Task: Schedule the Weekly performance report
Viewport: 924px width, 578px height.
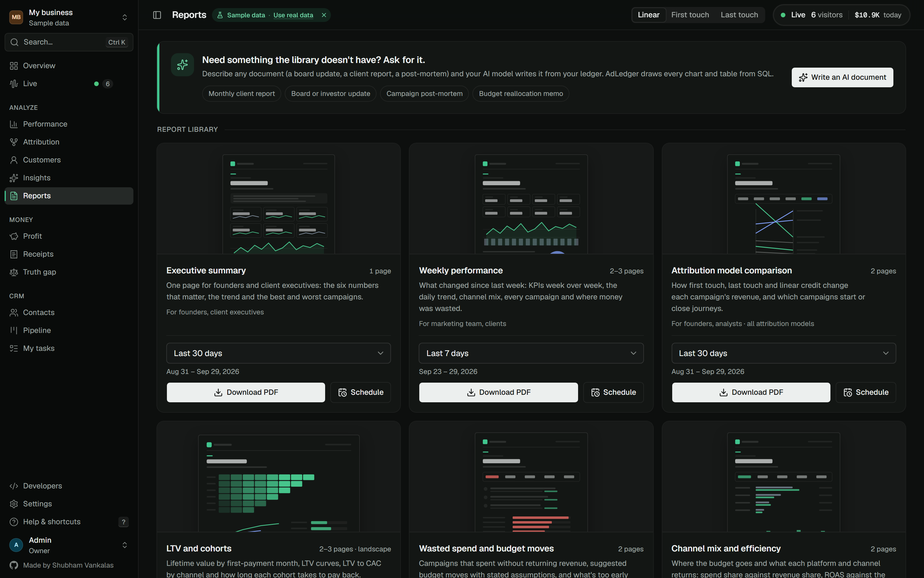Action: pyautogui.click(x=613, y=392)
